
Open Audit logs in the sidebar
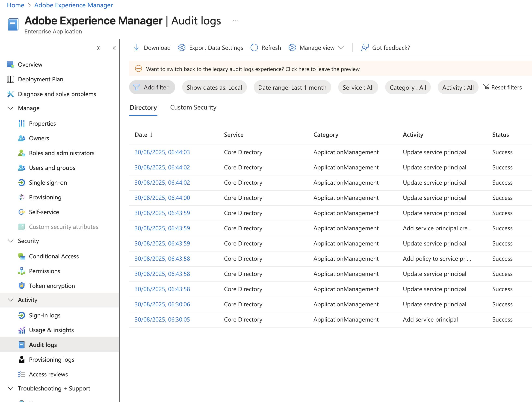coord(60,345)
